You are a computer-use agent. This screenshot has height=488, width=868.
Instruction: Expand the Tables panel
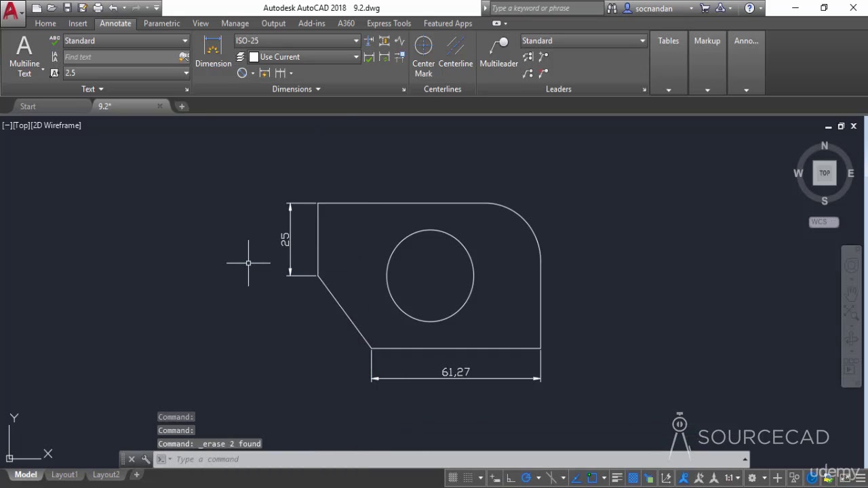coord(668,89)
